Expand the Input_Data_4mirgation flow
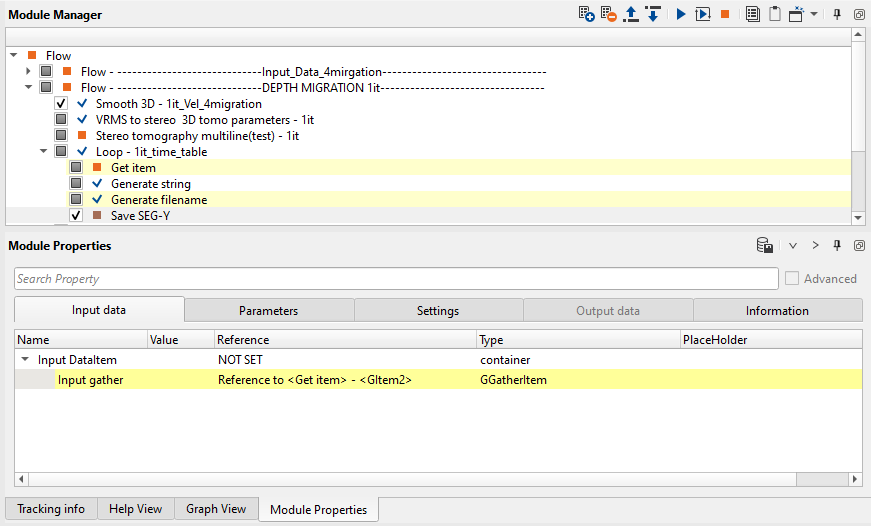 point(28,72)
